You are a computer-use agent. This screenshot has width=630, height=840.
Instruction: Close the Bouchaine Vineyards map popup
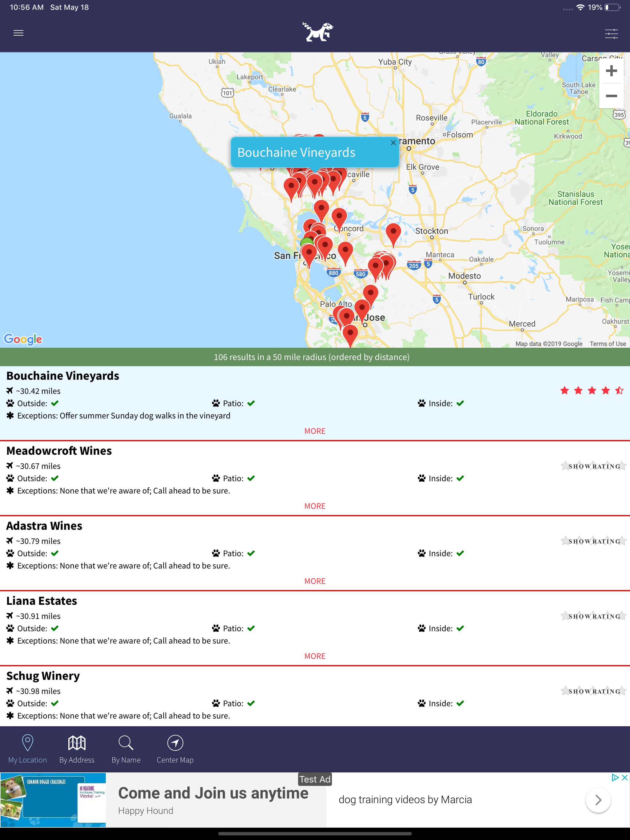coord(393,143)
